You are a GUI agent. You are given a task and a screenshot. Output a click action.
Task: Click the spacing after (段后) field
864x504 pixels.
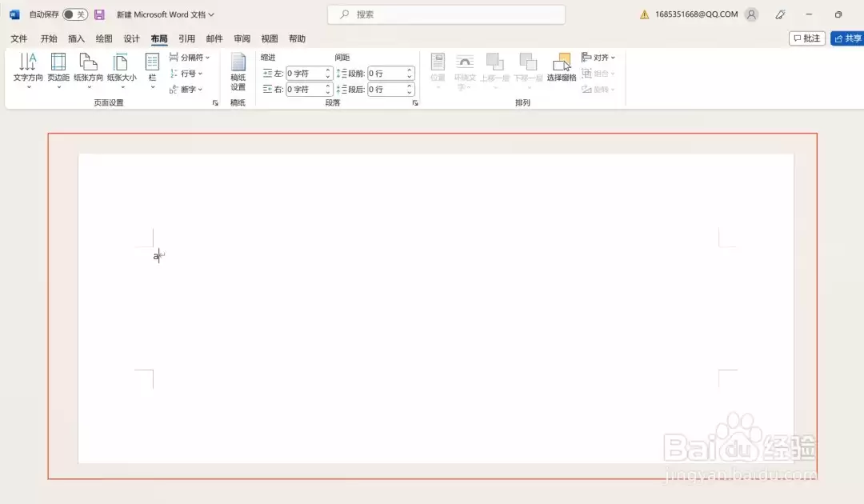click(x=387, y=90)
